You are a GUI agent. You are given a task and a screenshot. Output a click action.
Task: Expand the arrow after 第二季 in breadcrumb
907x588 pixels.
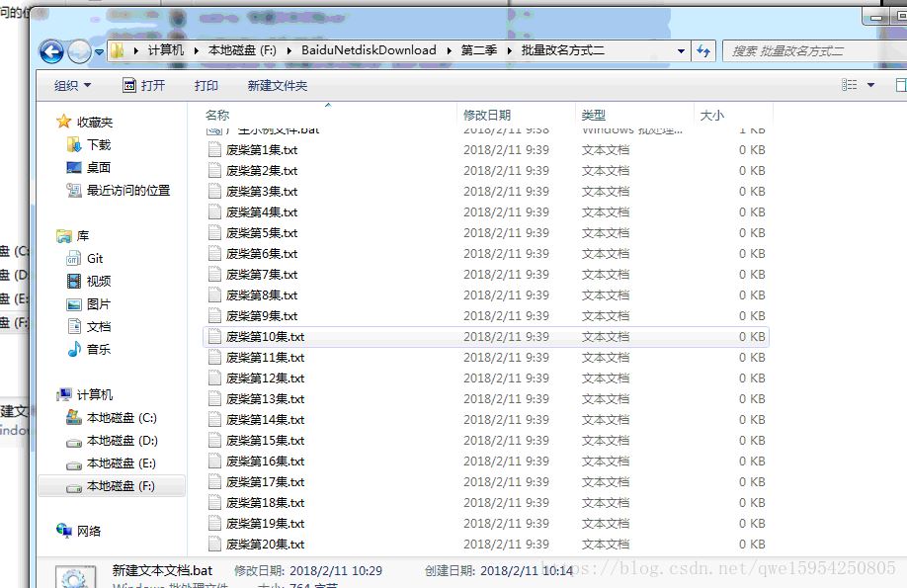click(509, 51)
